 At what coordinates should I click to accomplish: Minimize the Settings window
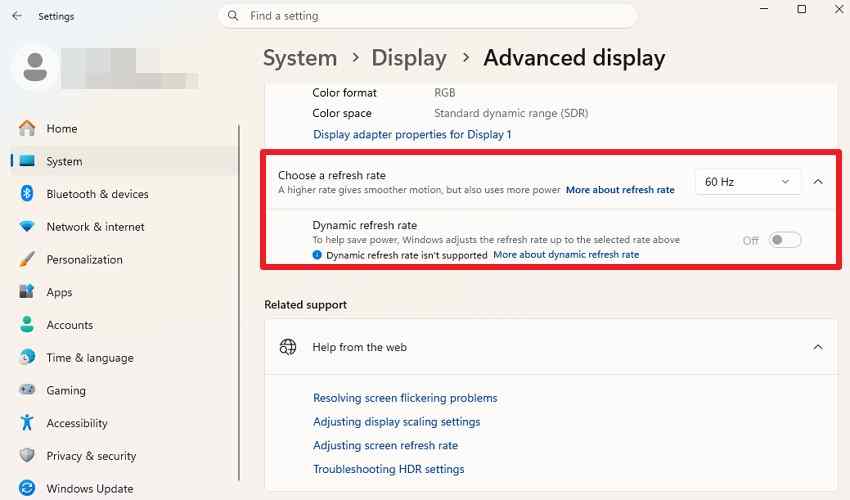[x=764, y=9]
